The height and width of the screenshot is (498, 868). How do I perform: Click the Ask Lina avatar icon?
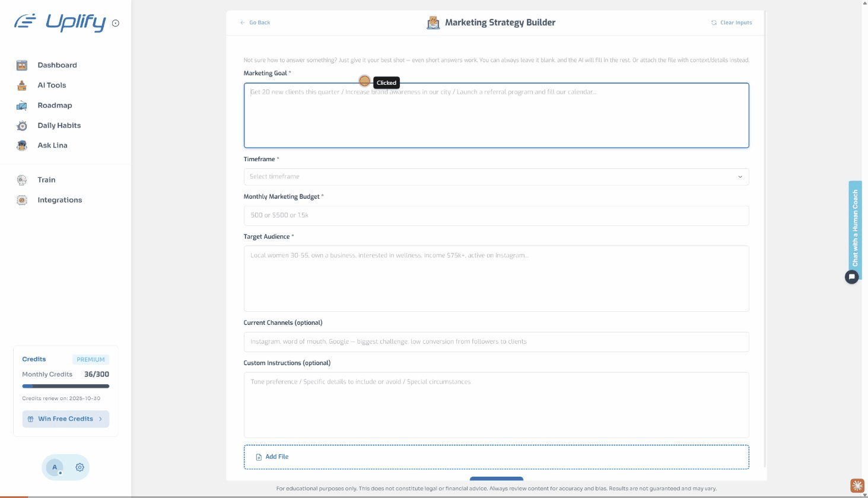(22, 145)
